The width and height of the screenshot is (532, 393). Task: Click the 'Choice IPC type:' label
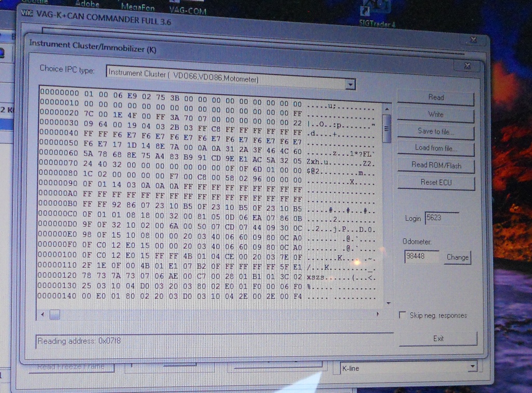click(67, 69)
